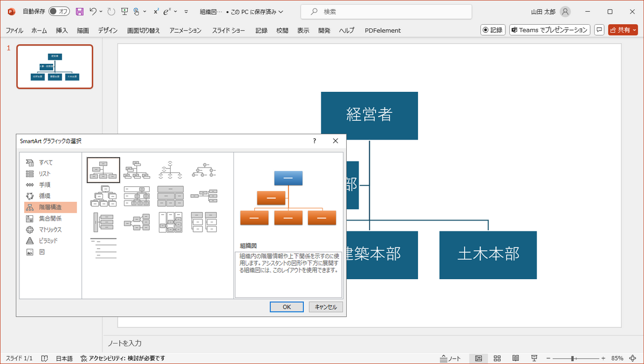Choose 図 category
This screenshot has width=644, height=364.
(x=50, y=252)
